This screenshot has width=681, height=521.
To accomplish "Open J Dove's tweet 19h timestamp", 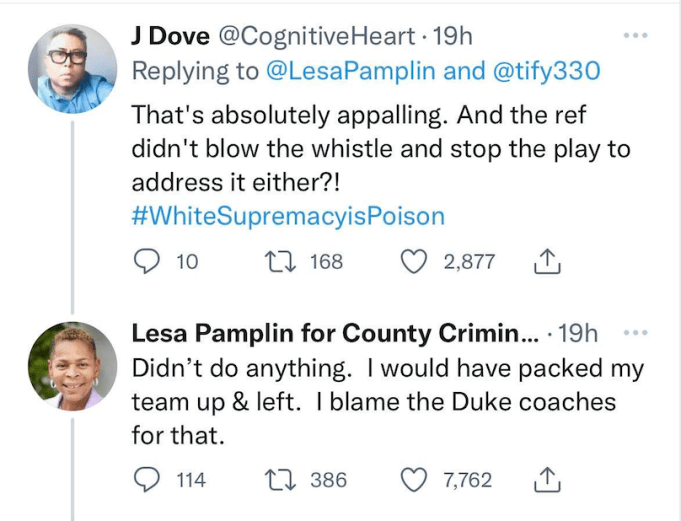I will tap(455, 37).
